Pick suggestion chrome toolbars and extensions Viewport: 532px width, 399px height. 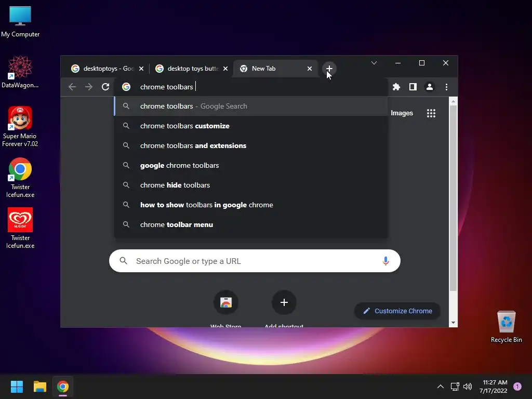click(251, 145)
